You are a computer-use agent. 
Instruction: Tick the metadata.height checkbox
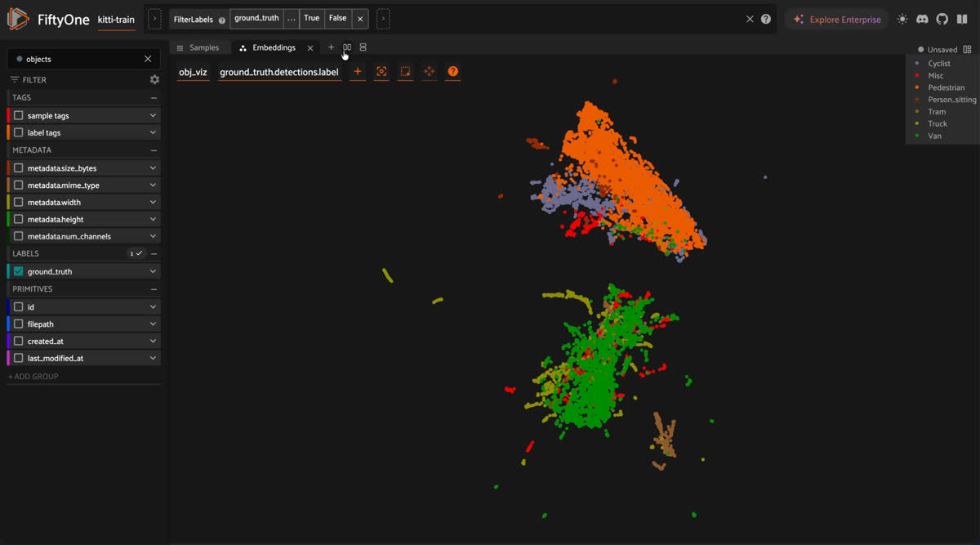(19, 219)
